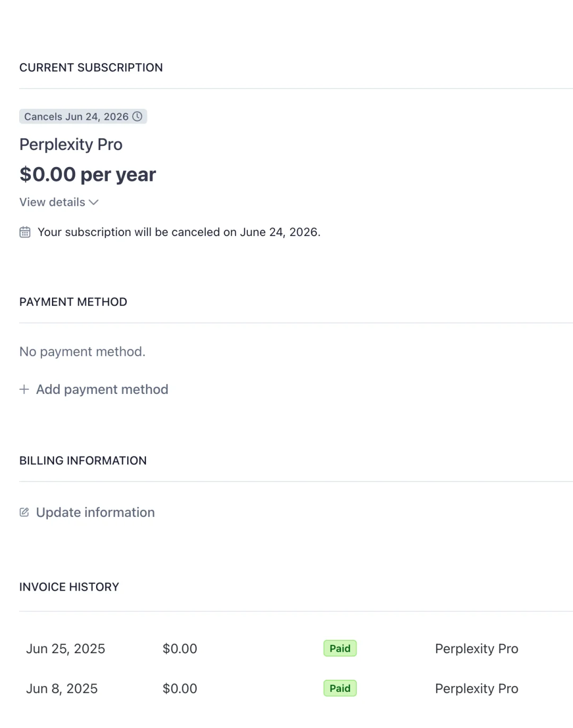The image size is (573, 728).
Task: Click the subscription cancellation notice text
Action: coord(179,232)
